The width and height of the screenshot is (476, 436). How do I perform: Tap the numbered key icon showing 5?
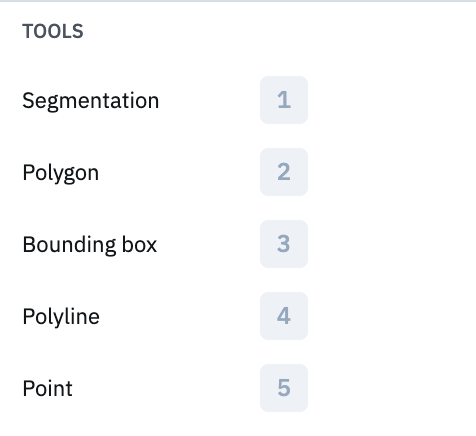click(x=284, y=388)
